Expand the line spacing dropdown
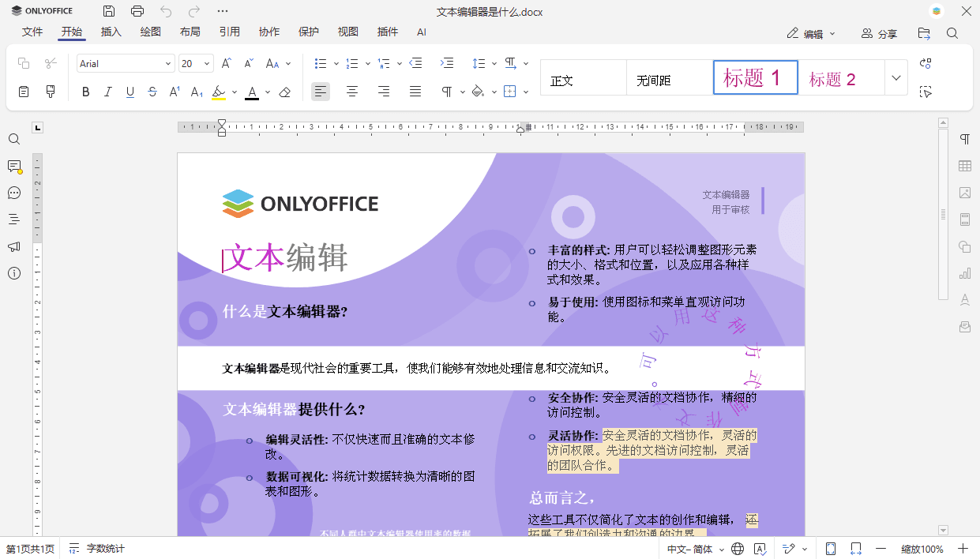980x559 pixels. [x=494, y=63]
